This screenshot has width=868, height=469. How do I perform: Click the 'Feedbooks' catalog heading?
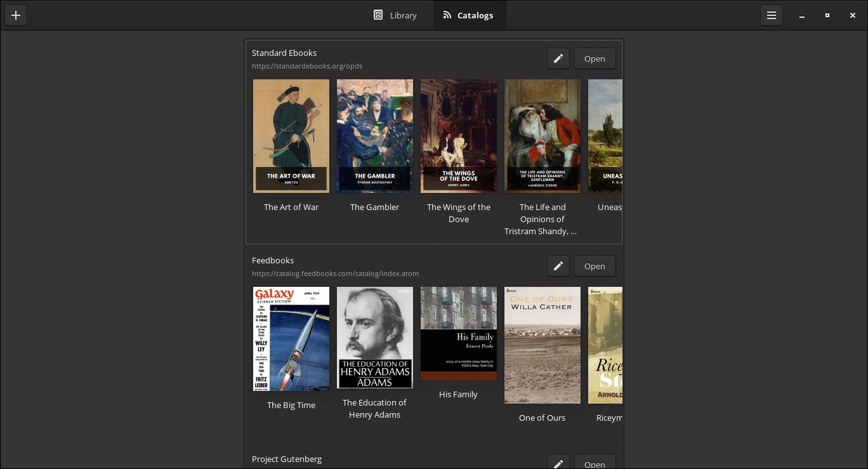point(273,260)
